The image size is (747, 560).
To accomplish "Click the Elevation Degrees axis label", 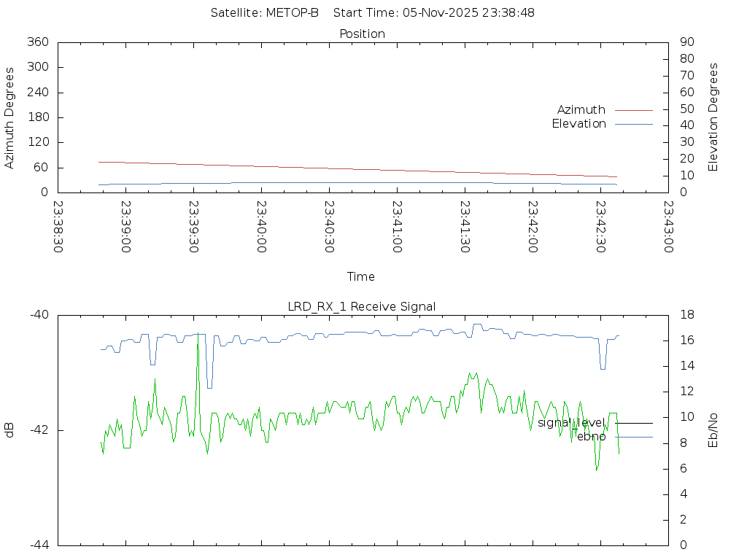I will [x=713, y=117].
